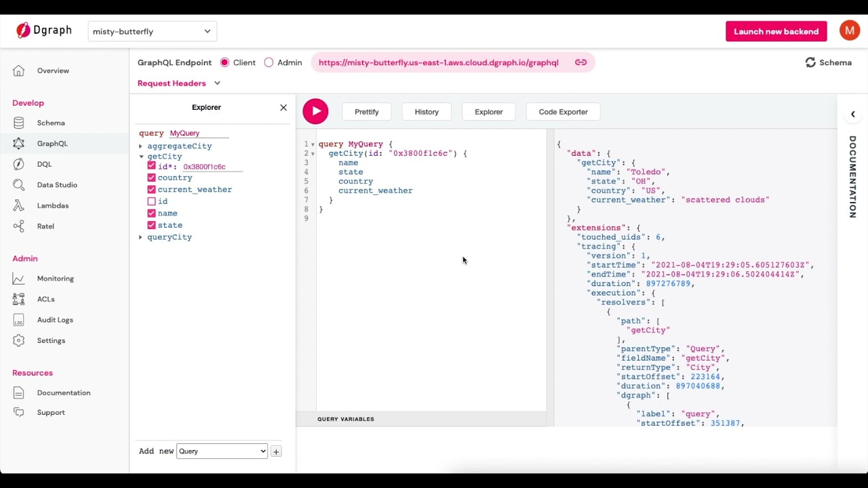The image size is (868, 488).
Task: Click "scattered clouds" value in response
Action: (726, 200)
